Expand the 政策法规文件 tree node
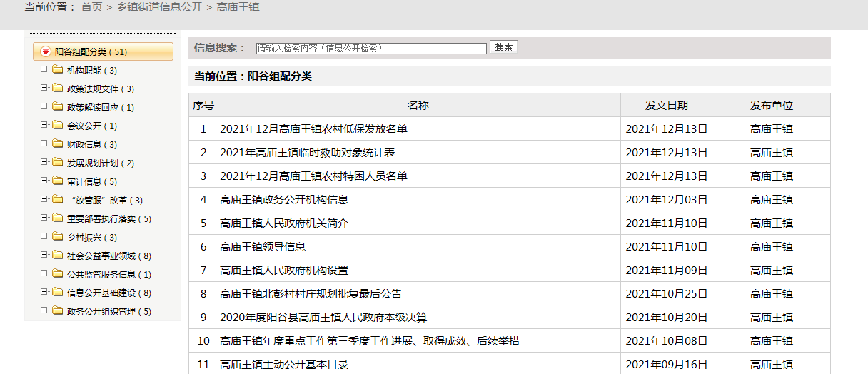Image resolution: width=868 pixels, height=374 pixels. 44,89
